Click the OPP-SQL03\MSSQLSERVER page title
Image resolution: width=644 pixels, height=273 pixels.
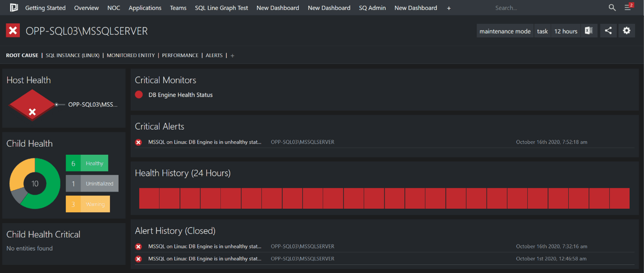click(x=87, y=31)
